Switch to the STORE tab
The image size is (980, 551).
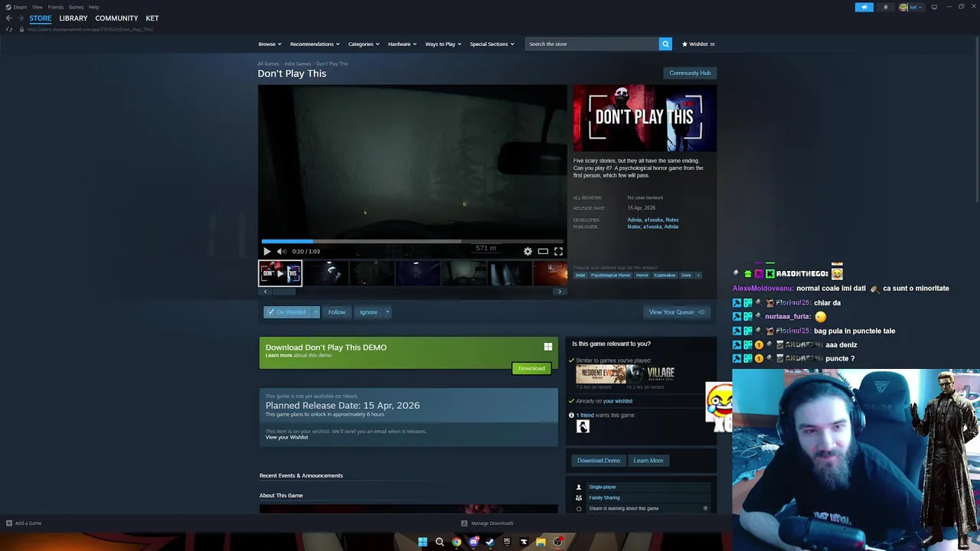[41, 18]
